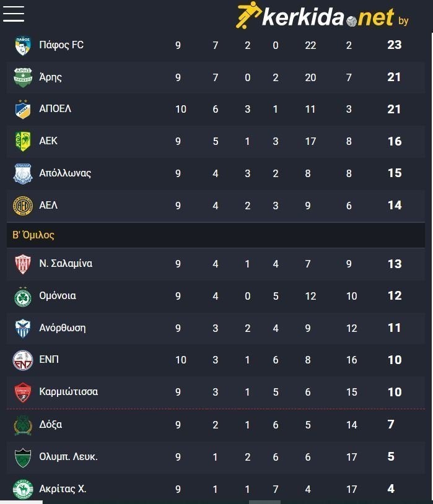Open the Ακρίτας Χ. team link
Image resolution: width=433 pixels, height=504 pixels.
pos(63,489)
